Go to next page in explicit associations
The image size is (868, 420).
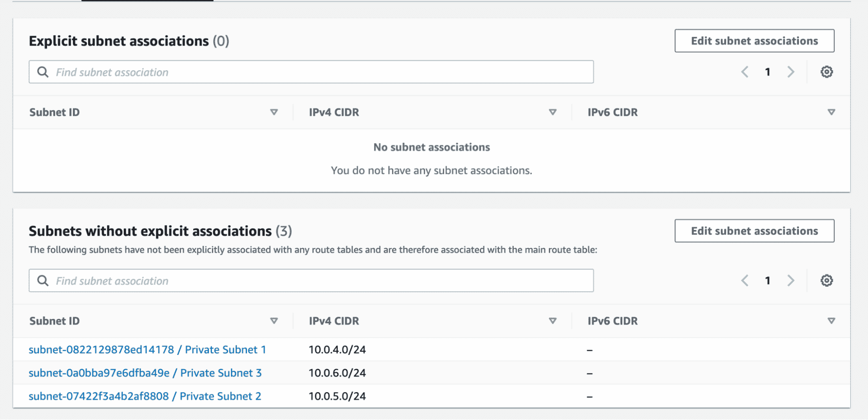pos(791,72)
